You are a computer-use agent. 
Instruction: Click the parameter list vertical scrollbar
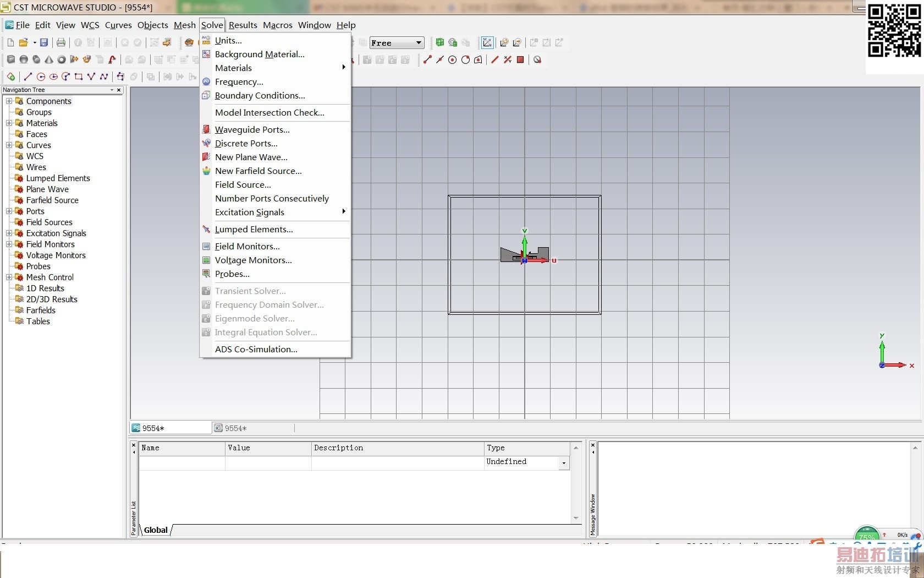576,483
